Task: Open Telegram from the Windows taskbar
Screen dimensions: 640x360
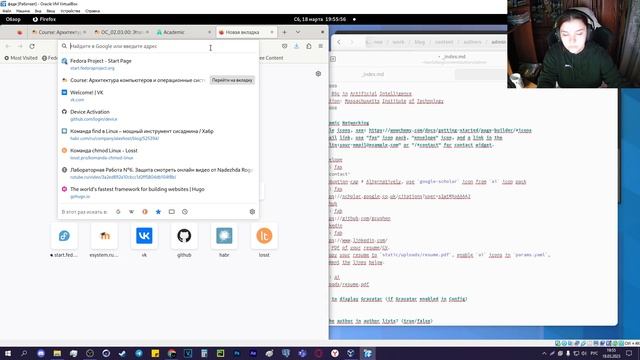Action: (139, 353)
